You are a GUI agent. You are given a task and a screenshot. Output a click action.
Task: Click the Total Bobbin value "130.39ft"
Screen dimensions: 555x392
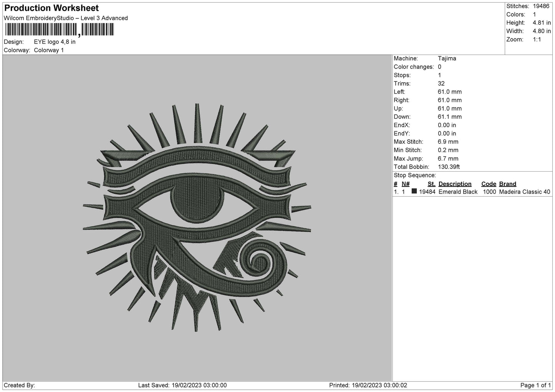point(449,167)
